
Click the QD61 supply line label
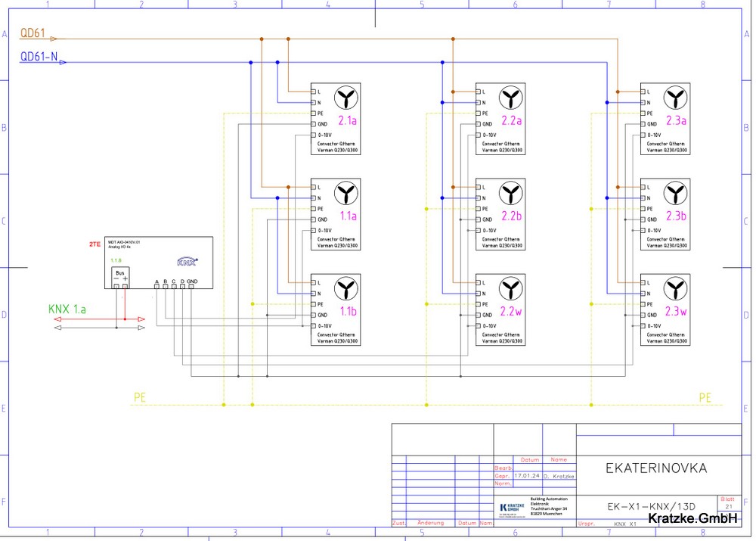click(x=33, y=34)
